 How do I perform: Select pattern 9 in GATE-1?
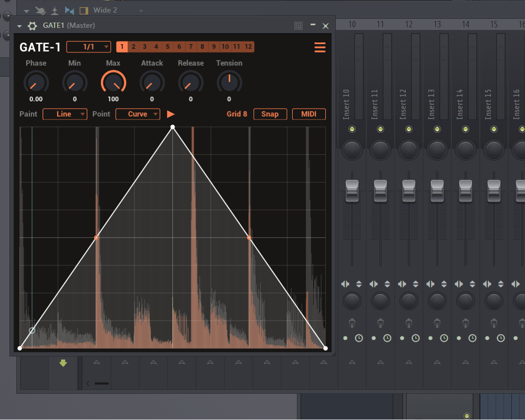tap(213, 47)
